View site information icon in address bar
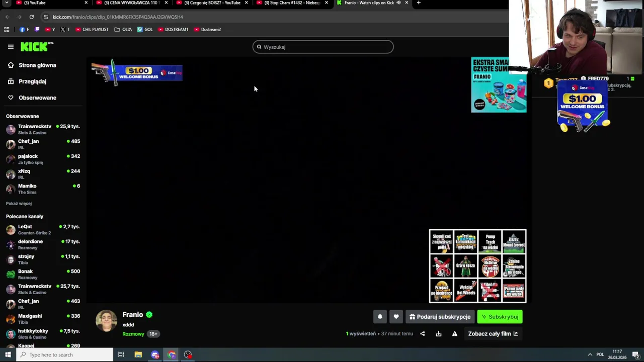This screenshot has width=644, height=362. (46, 17)
